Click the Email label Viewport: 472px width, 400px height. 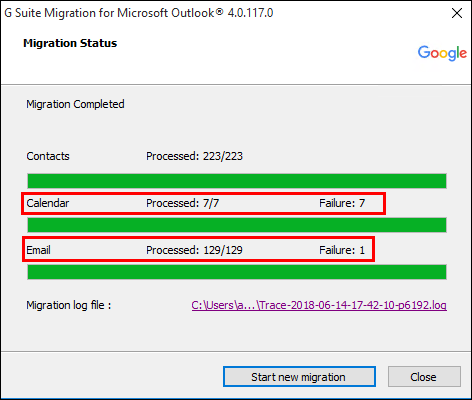click(38, 250)
